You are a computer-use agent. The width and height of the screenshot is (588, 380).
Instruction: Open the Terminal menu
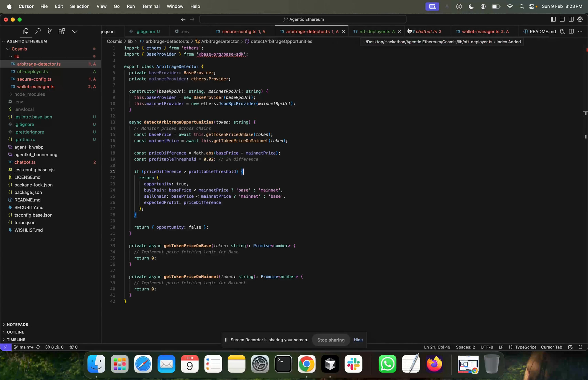point(151,6)
